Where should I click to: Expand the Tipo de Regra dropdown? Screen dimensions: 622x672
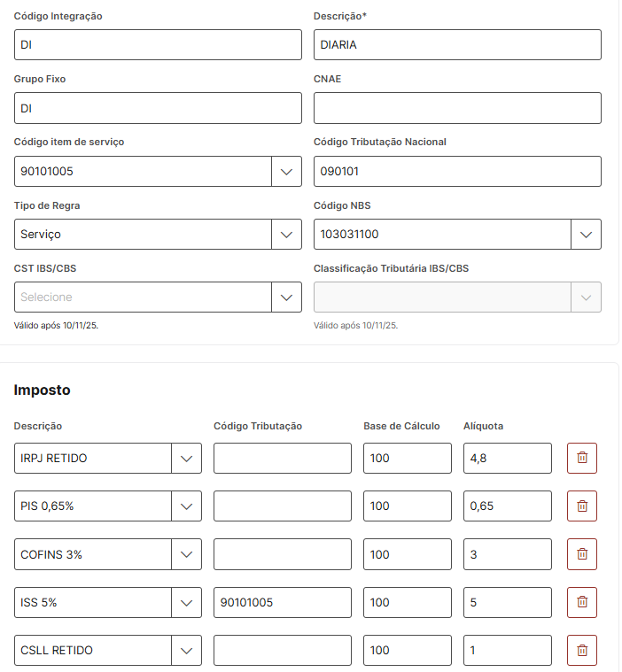[285, 234]
